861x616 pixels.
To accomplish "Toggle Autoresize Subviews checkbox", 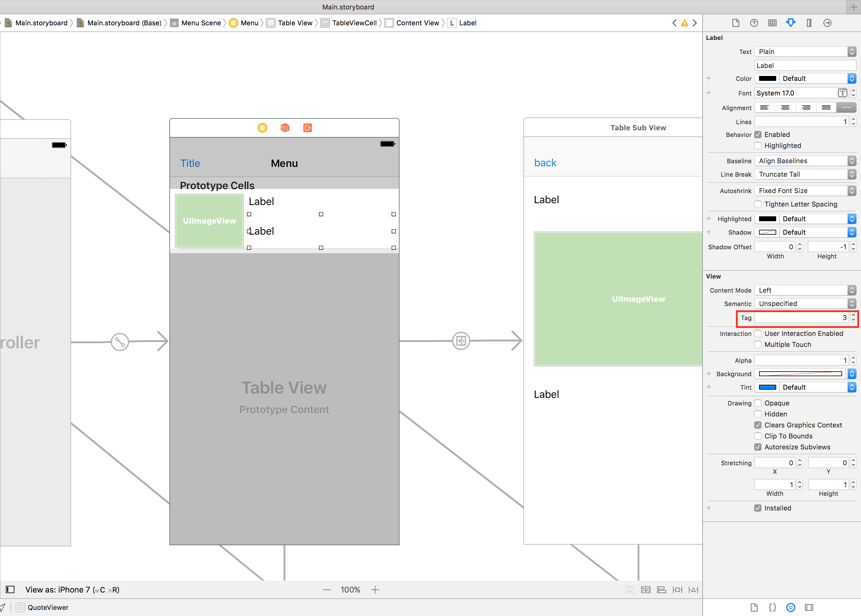I will coord(758,447).
